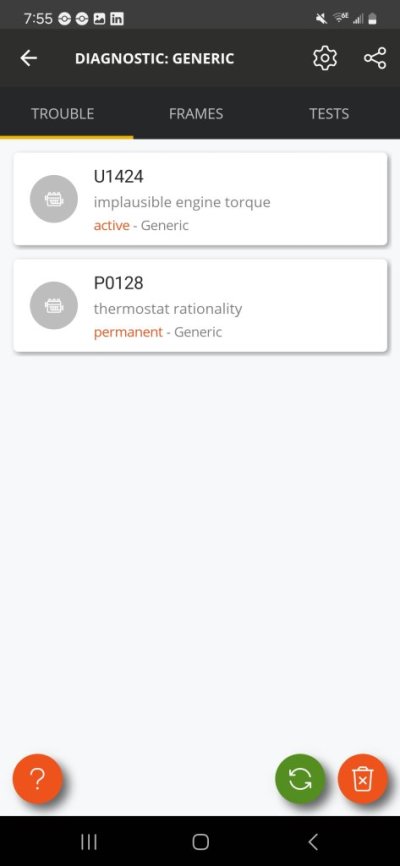Tap the 'permanent' status label
The height and width of the screenshot is (866, 400).
coord(128,332)
